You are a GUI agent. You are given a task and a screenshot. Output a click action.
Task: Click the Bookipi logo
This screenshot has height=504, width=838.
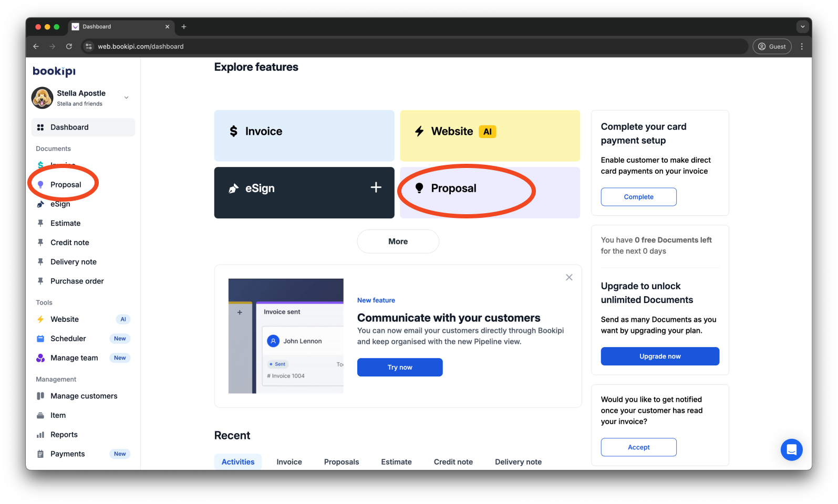tap(54, 71)
